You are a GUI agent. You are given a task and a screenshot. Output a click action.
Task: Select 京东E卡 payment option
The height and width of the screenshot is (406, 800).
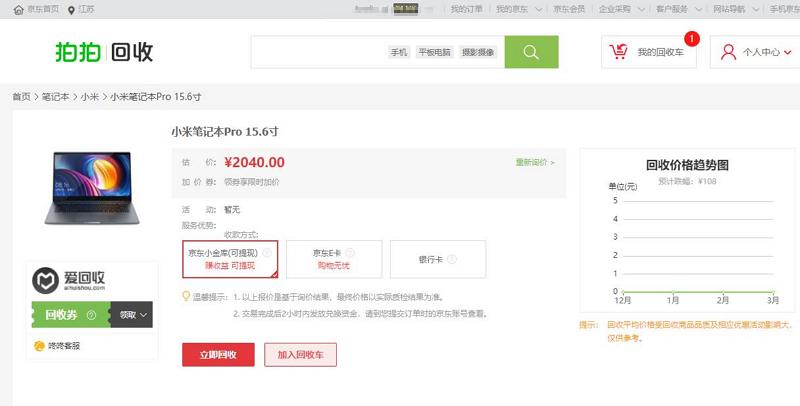(334, 259)
